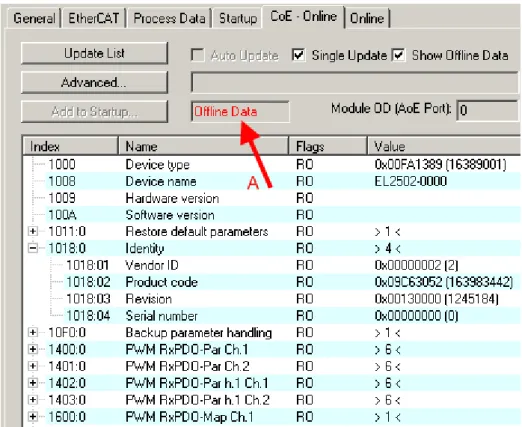Select the 1018:04 Serial number row
Viewport: 522px width, 427px height.
[272, 316]
